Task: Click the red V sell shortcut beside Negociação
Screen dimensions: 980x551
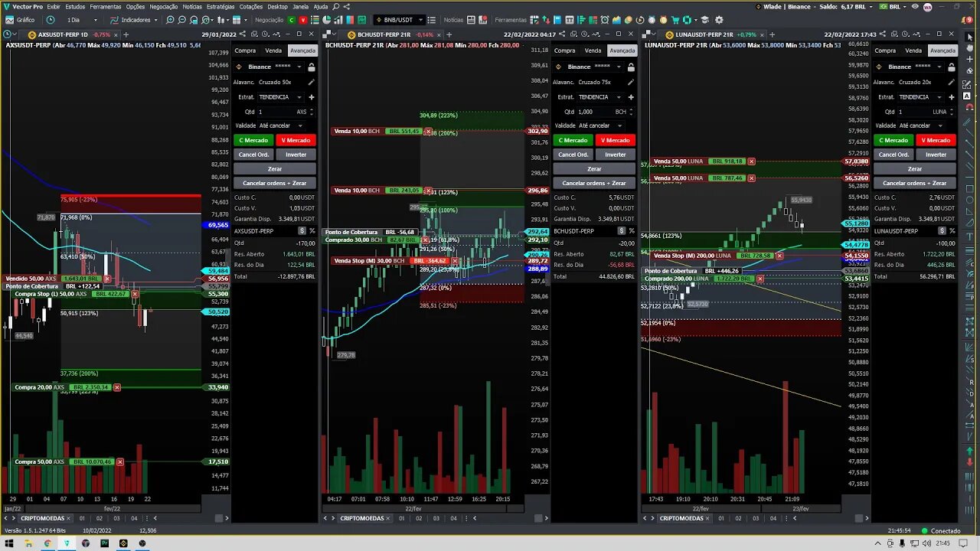Action: point(303,20)
